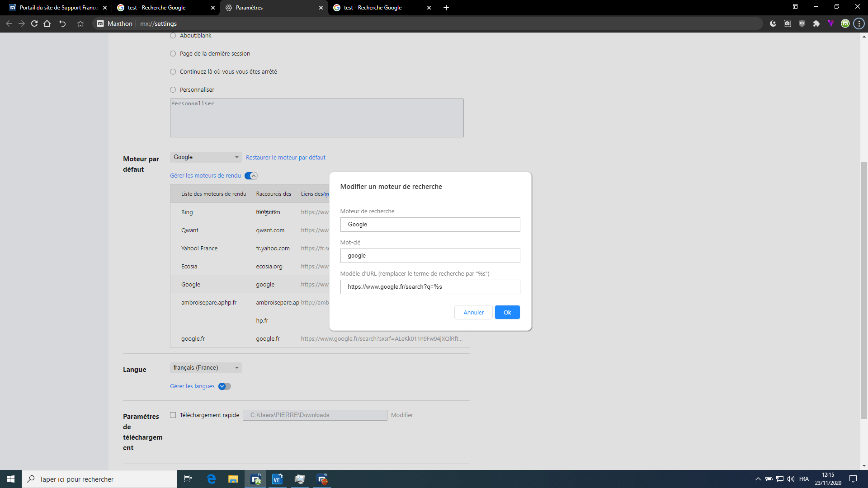Click Restaurer le moteur par défaut link
Viewport: 868px width, 488px height.
pos(286,158)
